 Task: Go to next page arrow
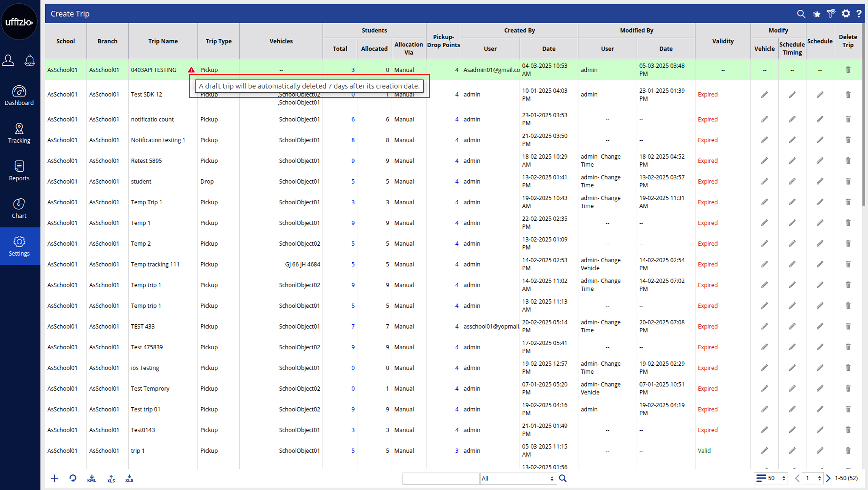pos(828,478)
